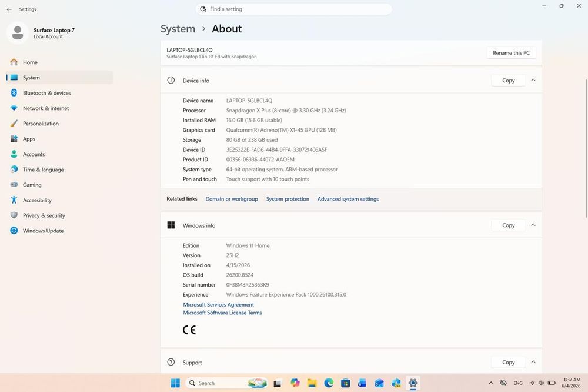The height and width of the screenshot is (392, 588).
Task: Click Rename this PC button
Action: pyautogui.click(x=511, y=53)
